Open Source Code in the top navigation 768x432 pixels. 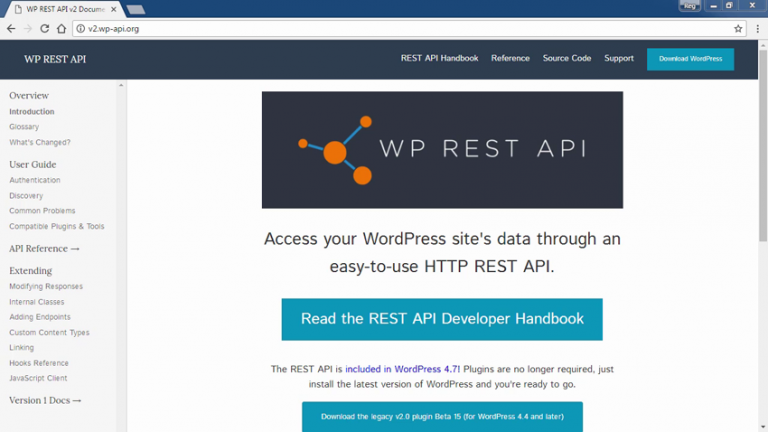pyautogui.click(x=567, y=58)
